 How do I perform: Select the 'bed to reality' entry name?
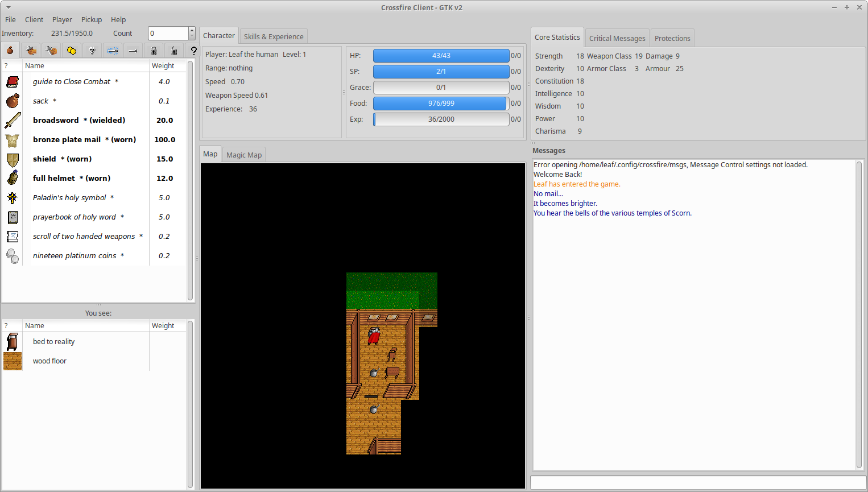[54, 342]
